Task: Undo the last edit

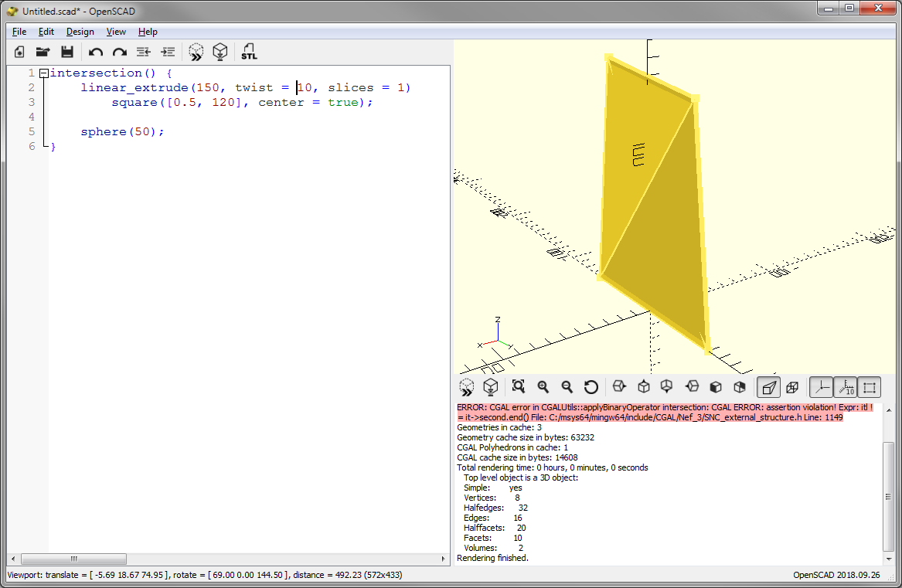Action: (x=94, y=51)
